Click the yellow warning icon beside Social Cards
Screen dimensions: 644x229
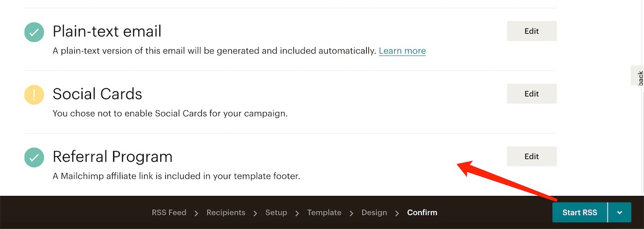click(x=34, y=95)
